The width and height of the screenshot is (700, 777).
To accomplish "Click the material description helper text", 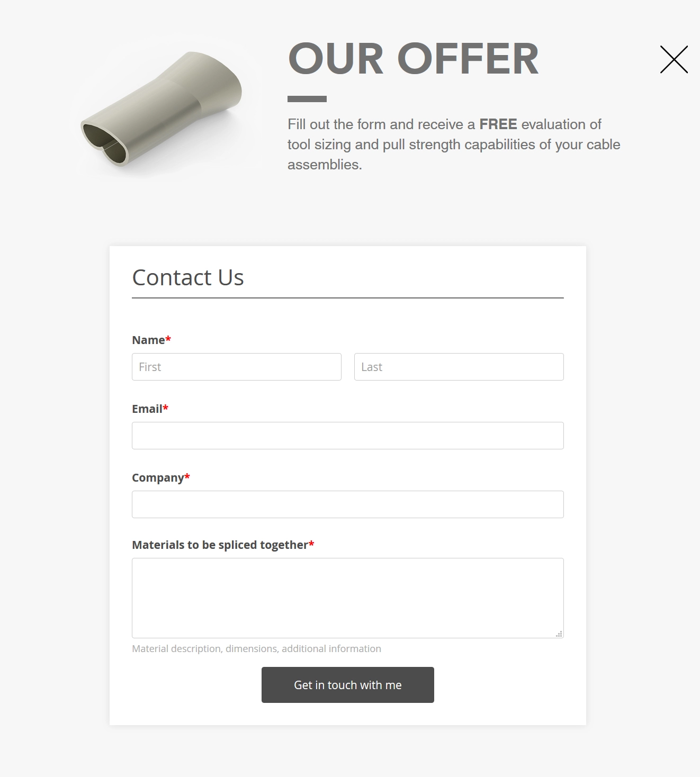I will (256, 648).
